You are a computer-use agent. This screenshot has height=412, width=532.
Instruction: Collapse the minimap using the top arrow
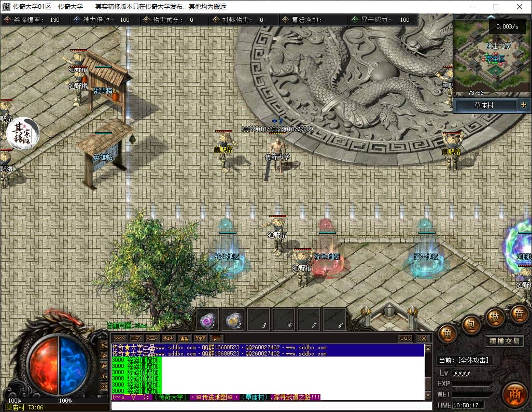(491, 17)
